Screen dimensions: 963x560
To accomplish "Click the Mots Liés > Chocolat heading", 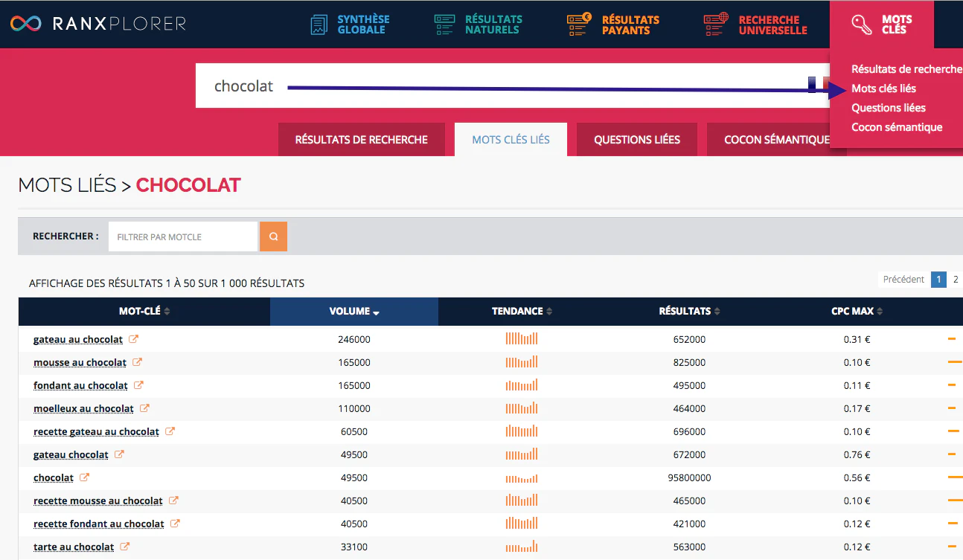I will coord(129,185).
